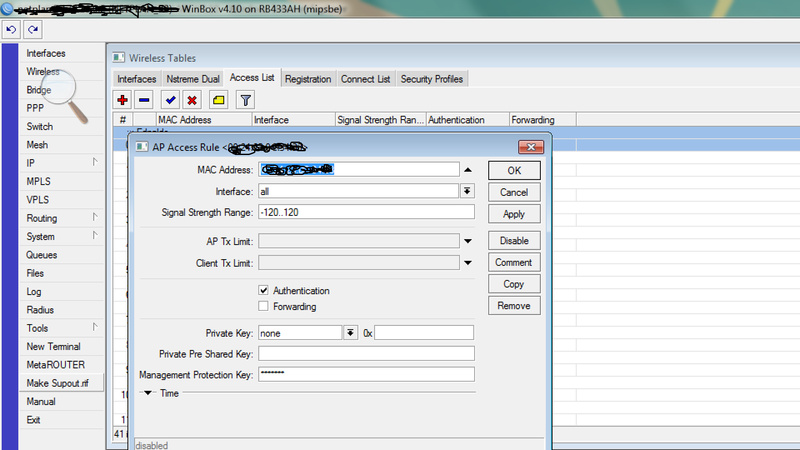Open the Connect List tab
This screenshot has width=800, height=450.
365,79
